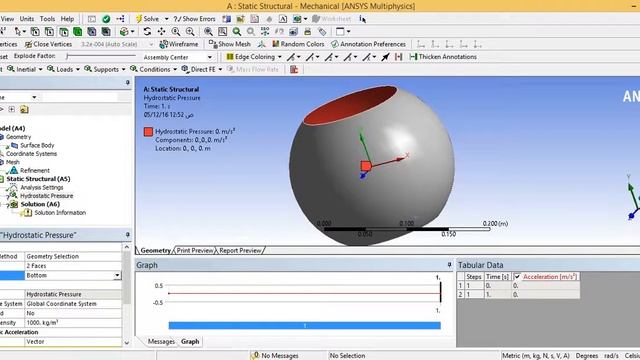
Task: Click the expand-all plus icon in outline
Action: [11, 109]
